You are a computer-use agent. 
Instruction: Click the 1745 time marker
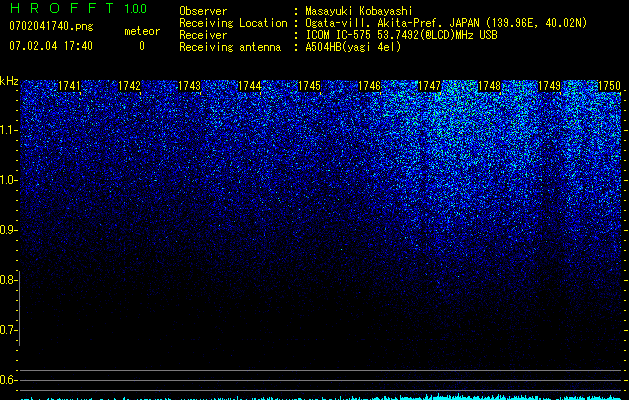[x=309, y=86]
